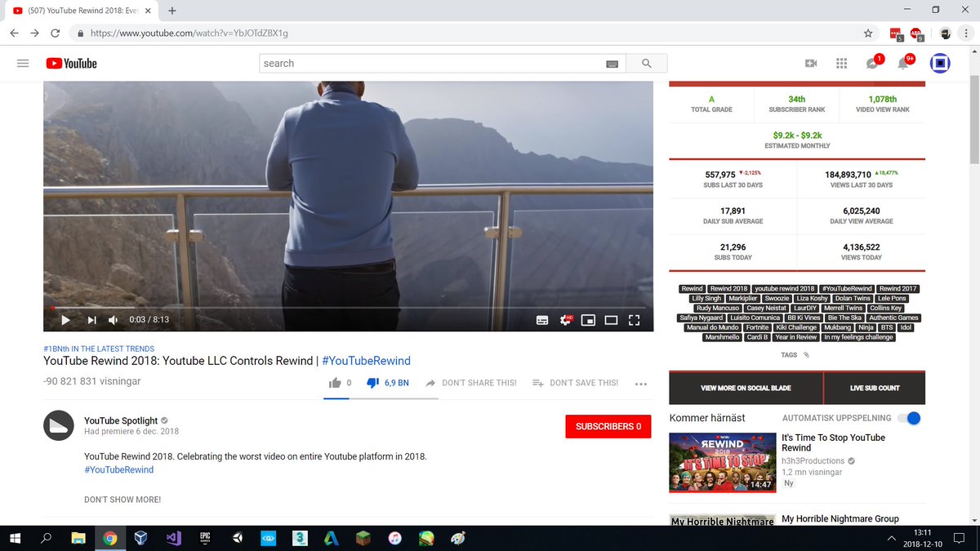Open Minecraft from taskbar
This screenshot has height=551, width=980.
click(x=363, y=538)
